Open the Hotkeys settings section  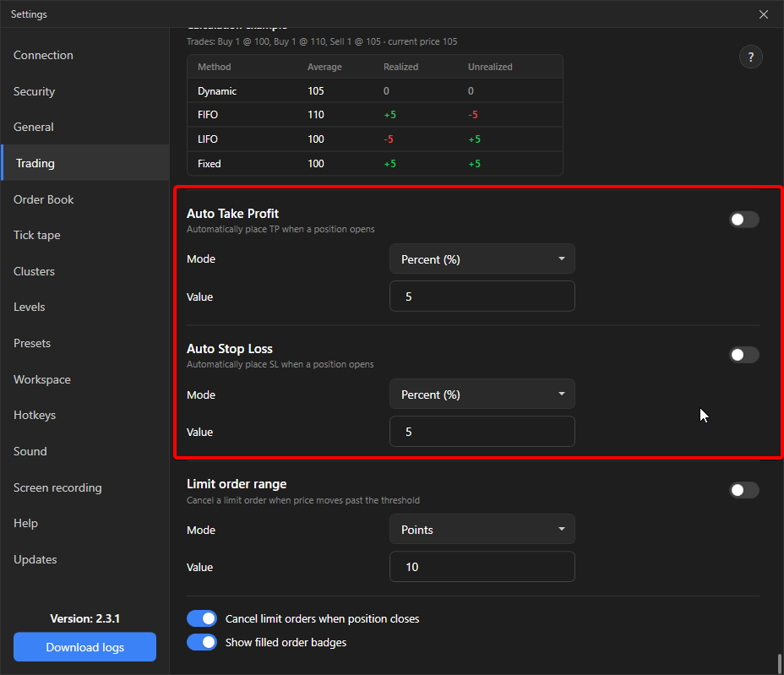pyautogui.click(x=85, y=415)
